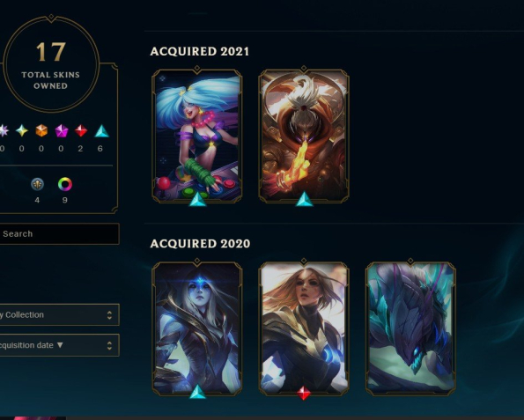Click the rainbow chroma ring icon
This screenshot has width=524, height=420.
[x=65, y=184]
